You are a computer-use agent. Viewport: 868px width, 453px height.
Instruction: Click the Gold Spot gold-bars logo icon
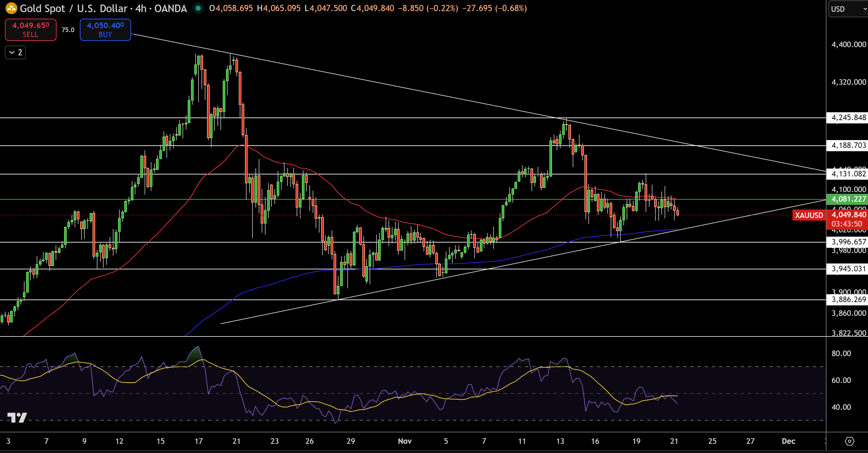coord(11,9)
